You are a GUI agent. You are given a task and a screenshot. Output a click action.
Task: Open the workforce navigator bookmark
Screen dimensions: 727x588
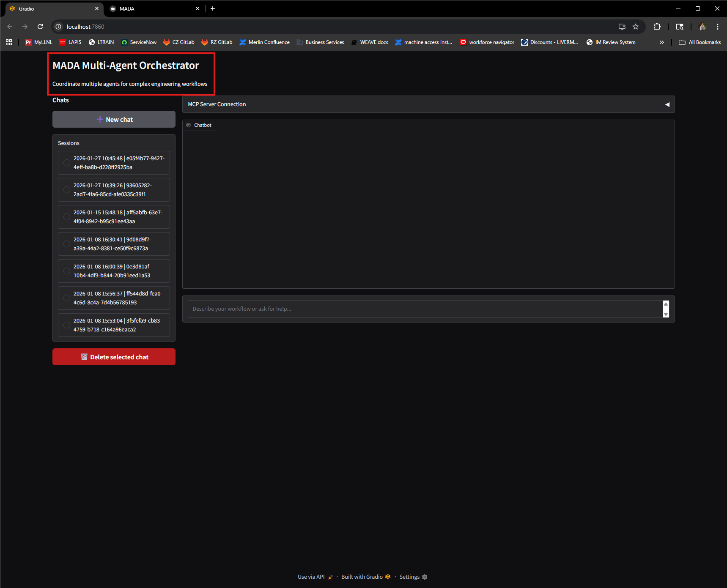pos(487,42)
